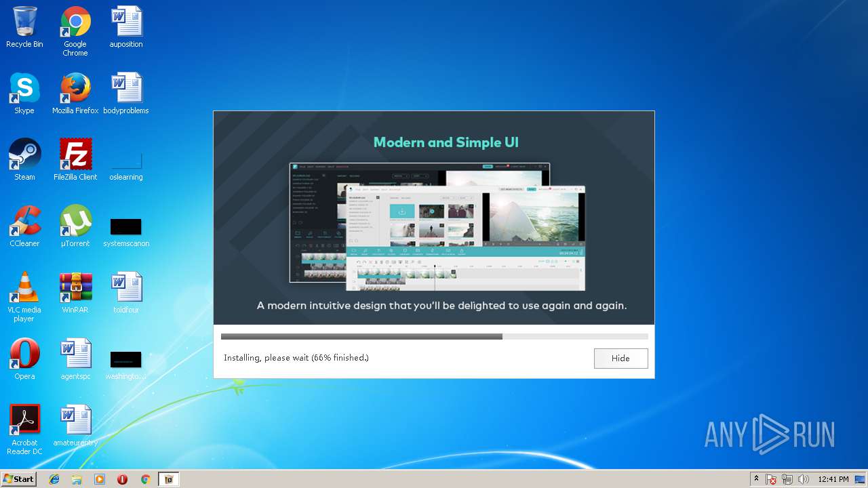Open the volume speaker tray icon

pos(804,479)
